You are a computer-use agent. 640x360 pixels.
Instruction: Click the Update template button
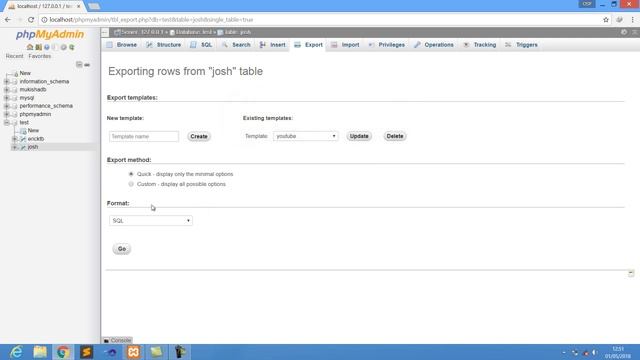[359, 136]
